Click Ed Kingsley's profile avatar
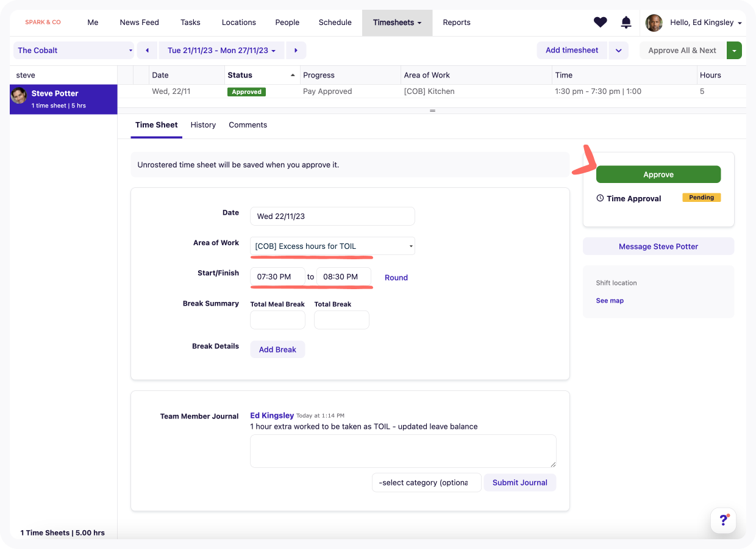 (x=654, y=23)
